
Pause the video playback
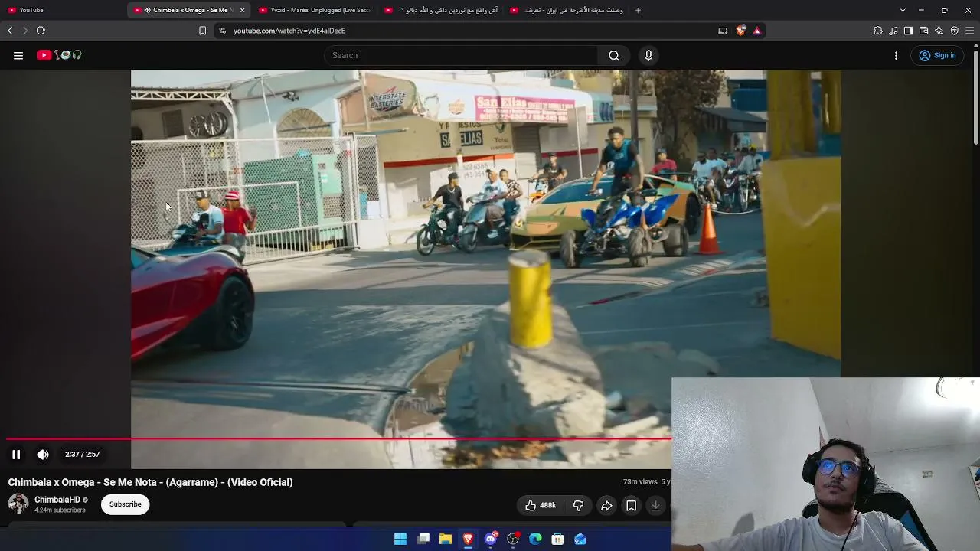click(x=16, y=455)
